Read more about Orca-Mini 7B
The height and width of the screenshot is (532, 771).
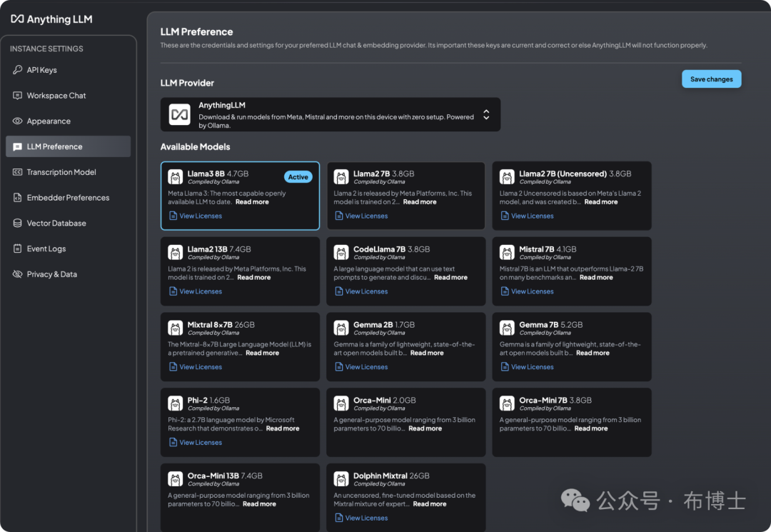(x=590, y=428)
